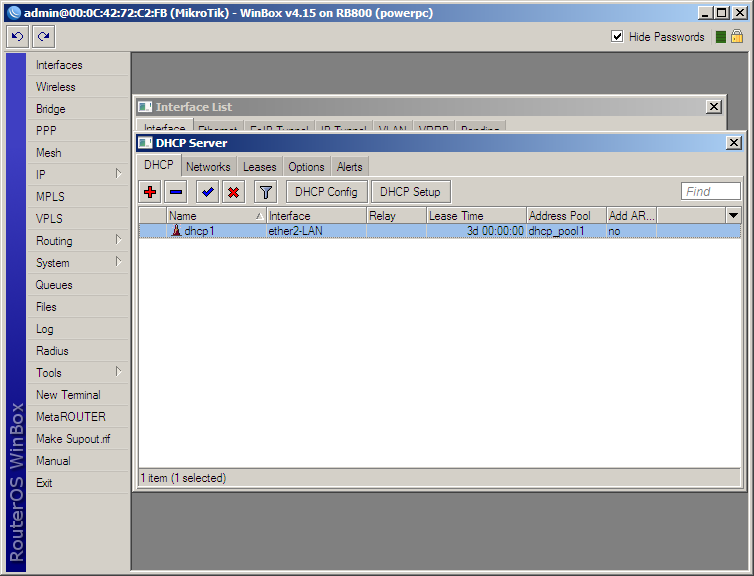Switch to the Networks tab

(208, 167)
